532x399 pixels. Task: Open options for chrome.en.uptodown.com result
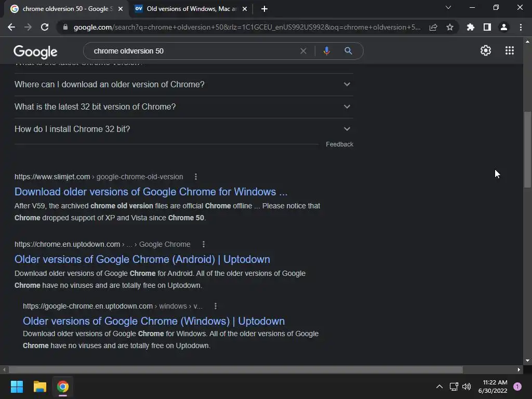tap(204, 244)
